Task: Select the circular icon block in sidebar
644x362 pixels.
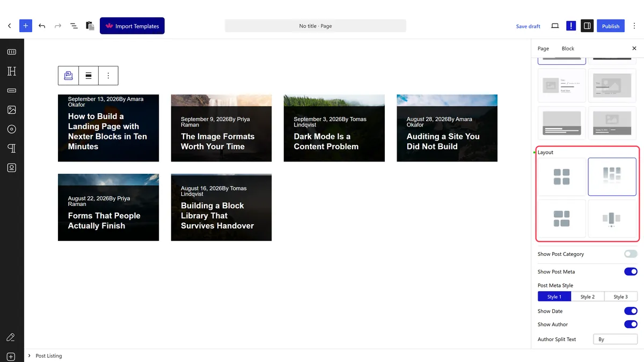Action: 12,129
